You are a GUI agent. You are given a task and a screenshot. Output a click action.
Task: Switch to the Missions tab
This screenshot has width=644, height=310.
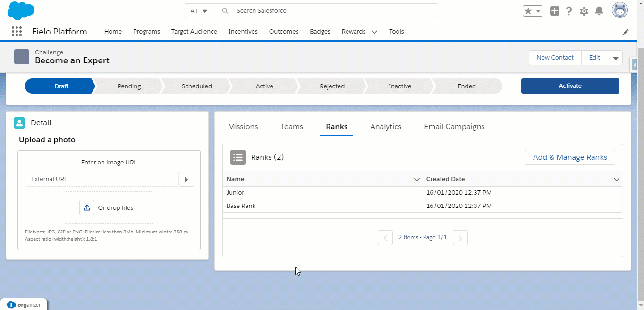(x=243, y=127)
